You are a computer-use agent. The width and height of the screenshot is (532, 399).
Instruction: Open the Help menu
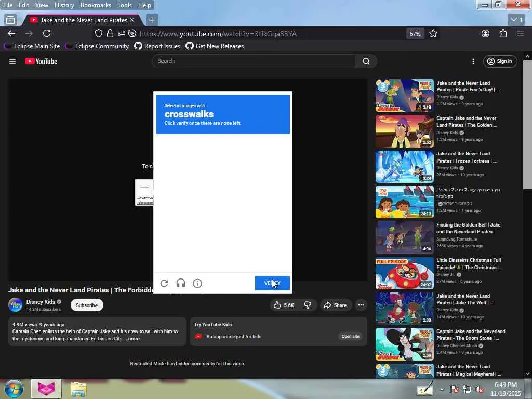tap(144, 5)
